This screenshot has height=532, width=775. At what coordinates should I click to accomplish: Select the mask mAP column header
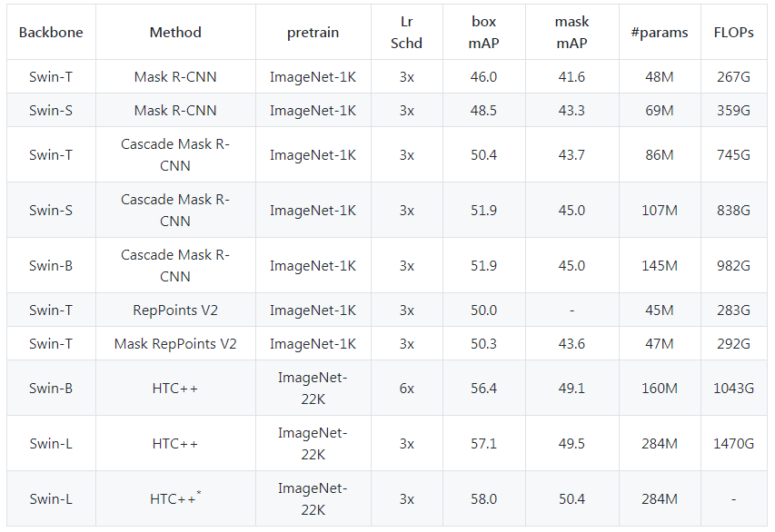(x=571, y=33)
